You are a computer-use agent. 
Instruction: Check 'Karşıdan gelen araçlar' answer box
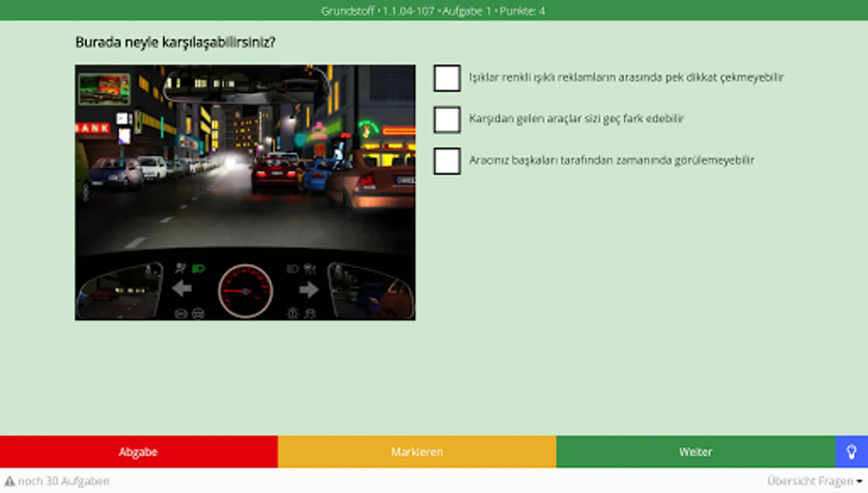(x=447, y=119)
